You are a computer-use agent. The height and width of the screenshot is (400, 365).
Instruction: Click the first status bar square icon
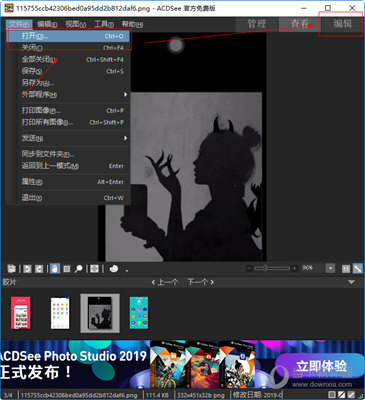point(332,395)
